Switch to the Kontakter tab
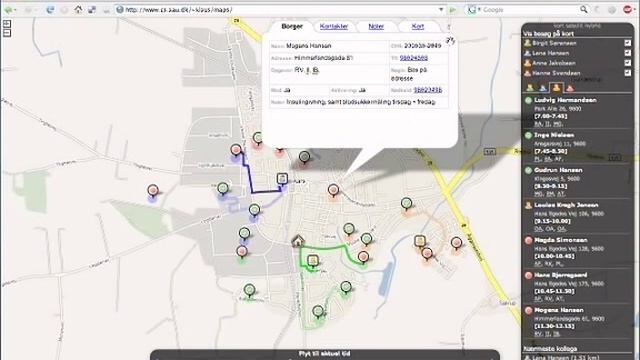Image resolution: width=640 pixels, height=360 pixels. [x=334, y=27]
